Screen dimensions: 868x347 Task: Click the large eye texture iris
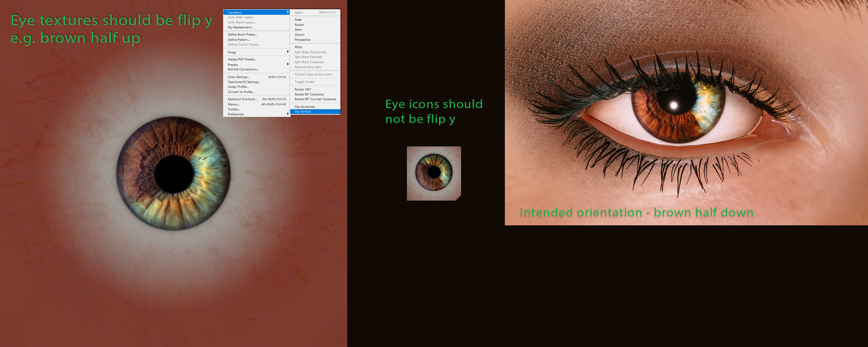[174, 173]
